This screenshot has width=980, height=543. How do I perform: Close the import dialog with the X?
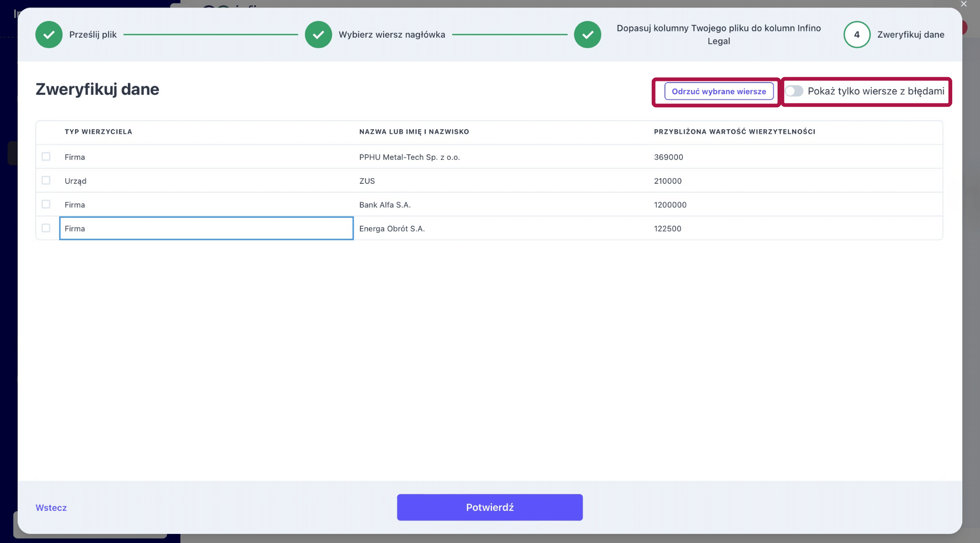tap(964, 4)
